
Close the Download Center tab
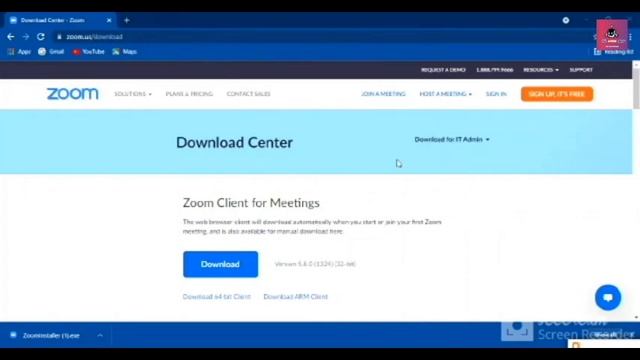[109, 20]
